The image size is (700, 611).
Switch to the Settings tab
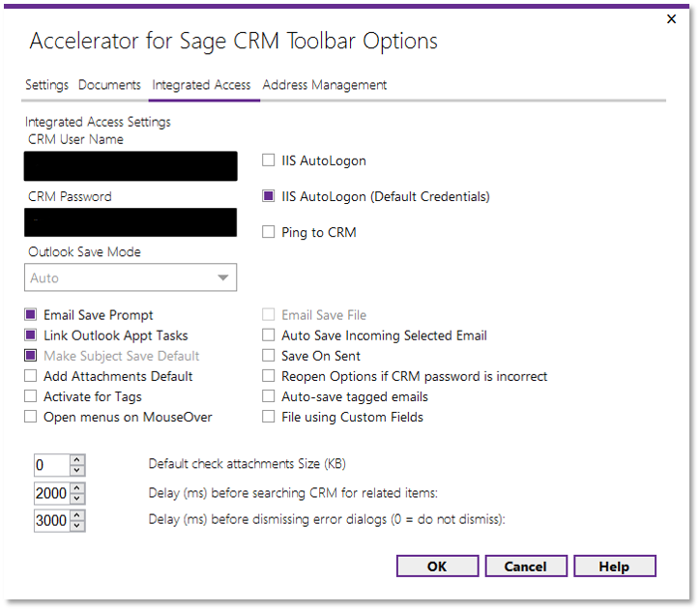point(46,85)
